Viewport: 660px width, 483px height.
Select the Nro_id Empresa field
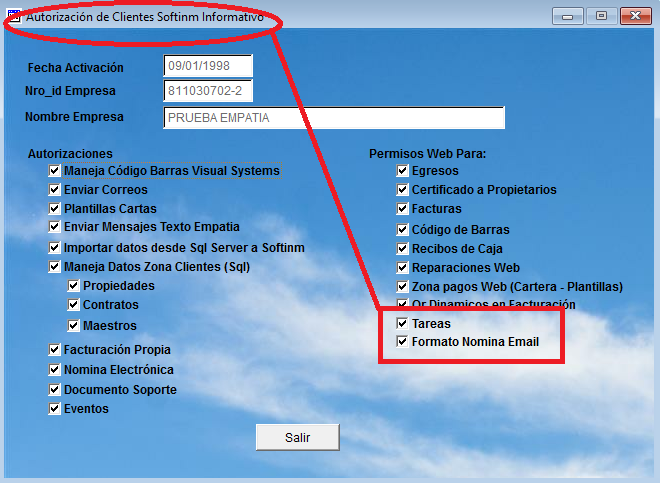click(x=208, y=91)
